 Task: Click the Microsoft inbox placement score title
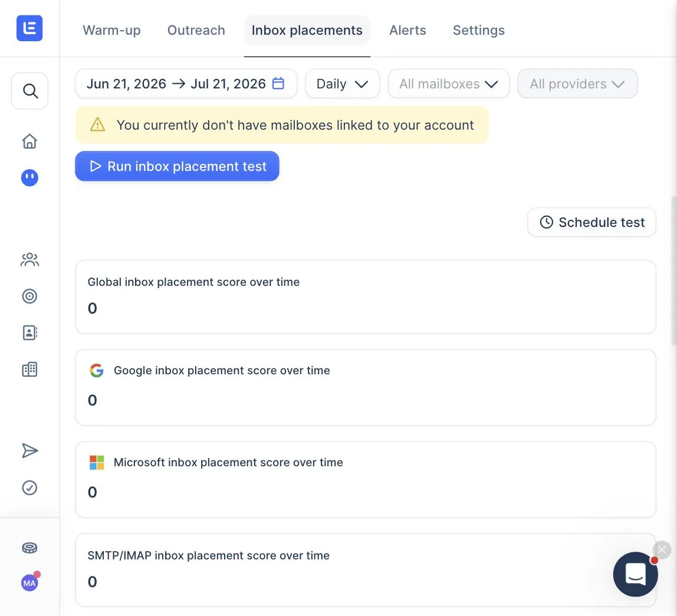pos(228,462)
